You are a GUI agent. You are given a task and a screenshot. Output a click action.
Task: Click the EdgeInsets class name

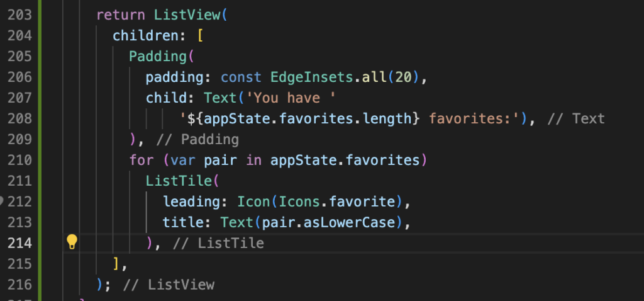308,77
